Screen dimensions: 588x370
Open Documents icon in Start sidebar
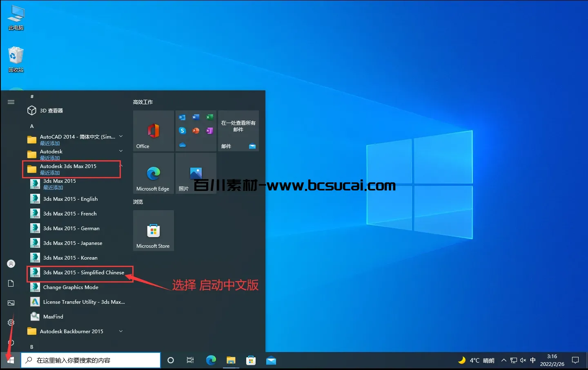11,283
